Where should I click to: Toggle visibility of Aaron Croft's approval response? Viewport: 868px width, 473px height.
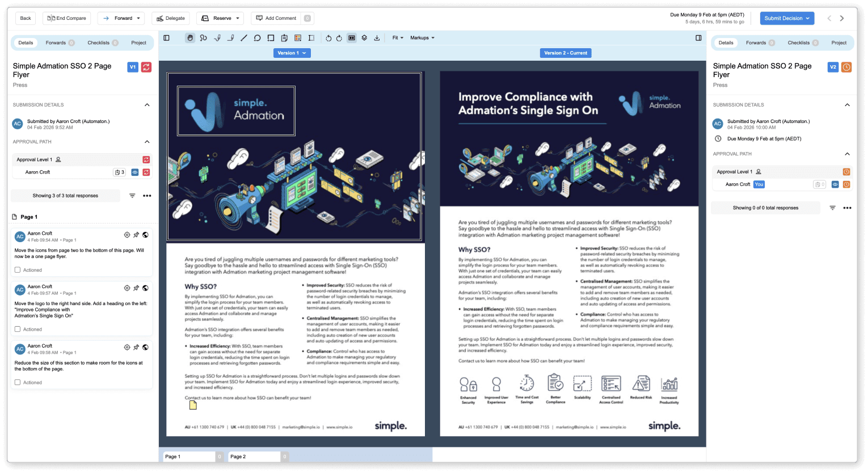pos(134,172)
